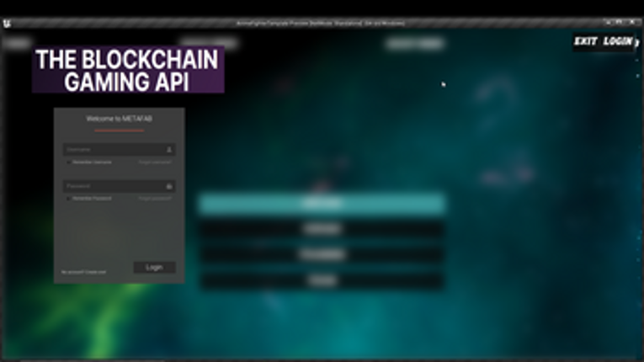This screenshot has width=644, height=362.
Task: Click the Welcome to METAFAB heading
Action: pos(119,119)
